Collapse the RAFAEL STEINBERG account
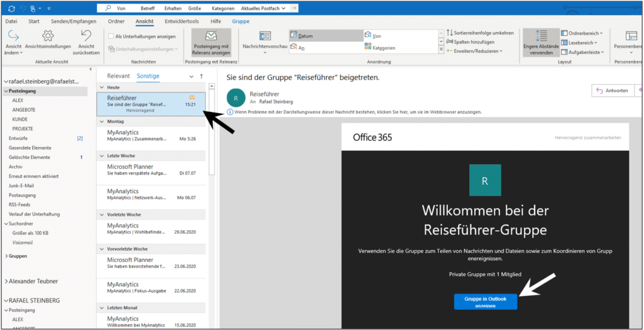 point(6,300)
